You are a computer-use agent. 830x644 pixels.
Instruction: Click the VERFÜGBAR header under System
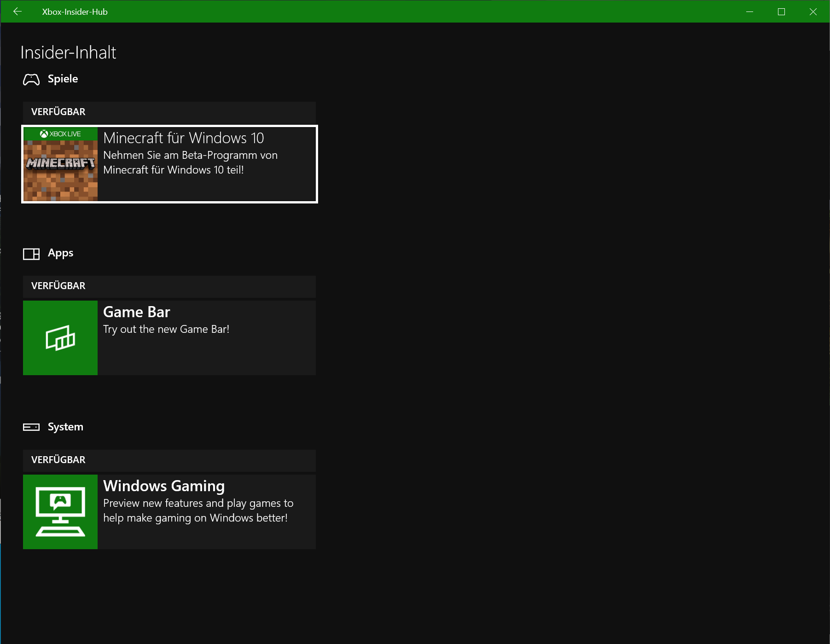[x=169, y=460]
